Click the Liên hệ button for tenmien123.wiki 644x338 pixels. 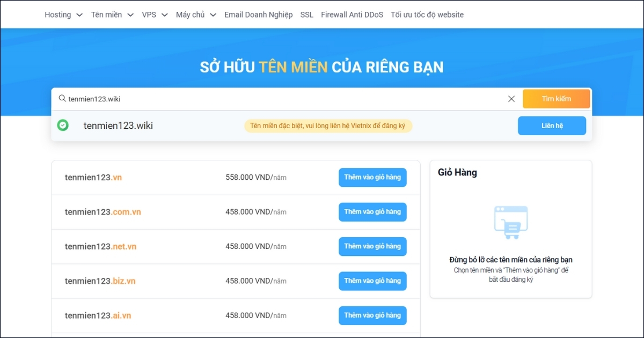click(x=552, y=126)
